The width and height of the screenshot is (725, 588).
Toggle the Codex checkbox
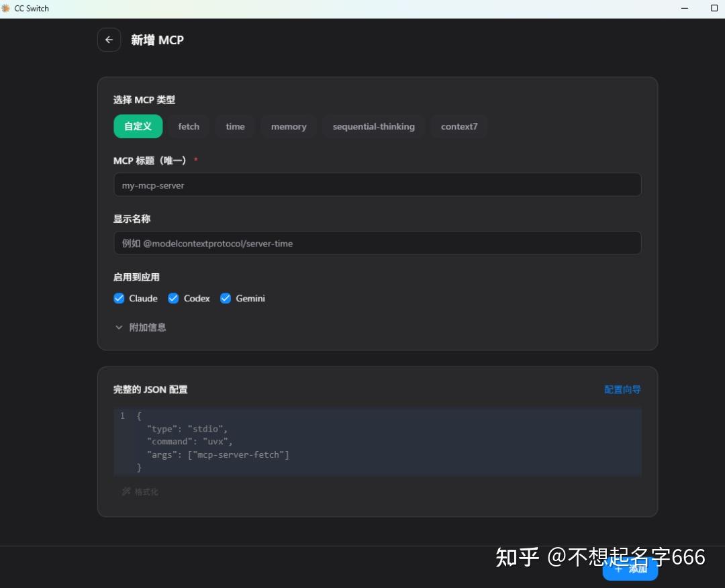click(x=173, y=298)
